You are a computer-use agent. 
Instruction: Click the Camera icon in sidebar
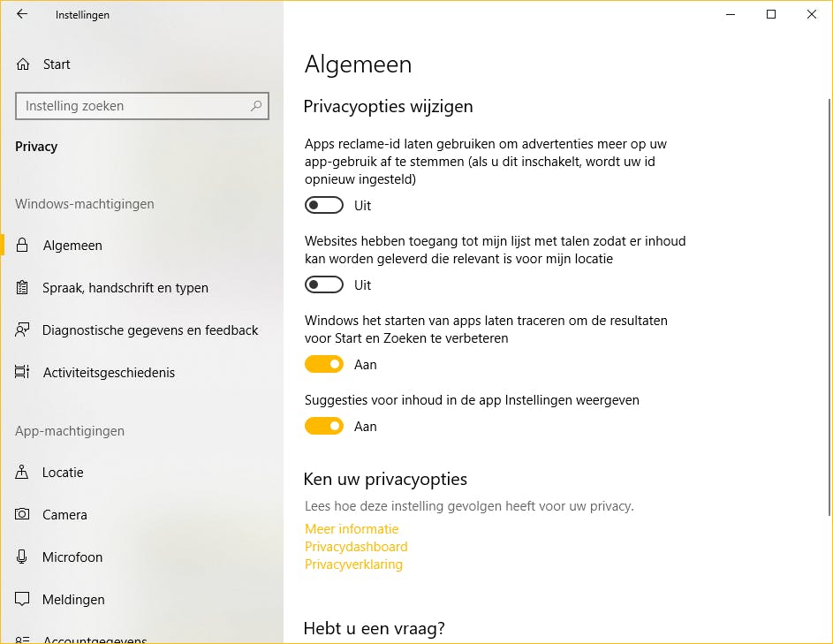[x=23, y=515]
